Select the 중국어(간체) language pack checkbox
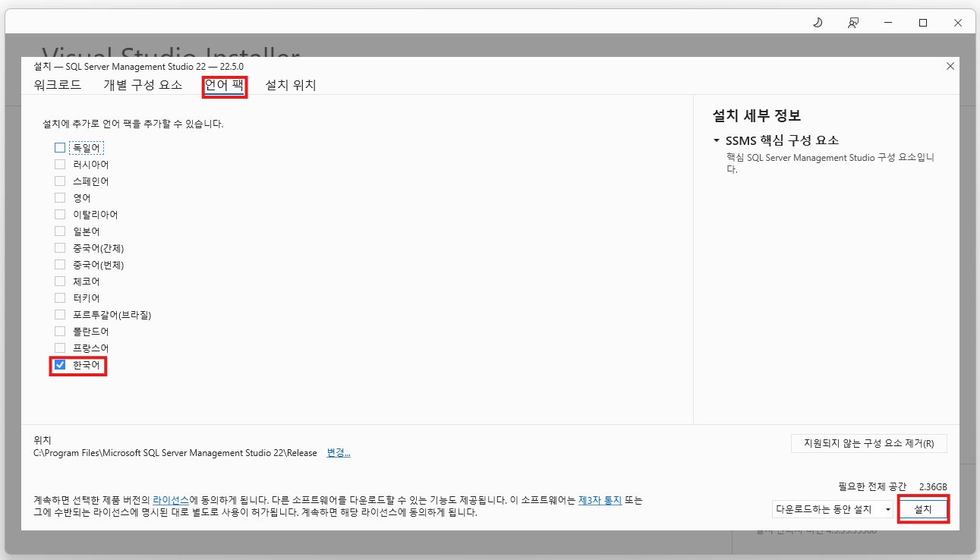 point(60,248)
